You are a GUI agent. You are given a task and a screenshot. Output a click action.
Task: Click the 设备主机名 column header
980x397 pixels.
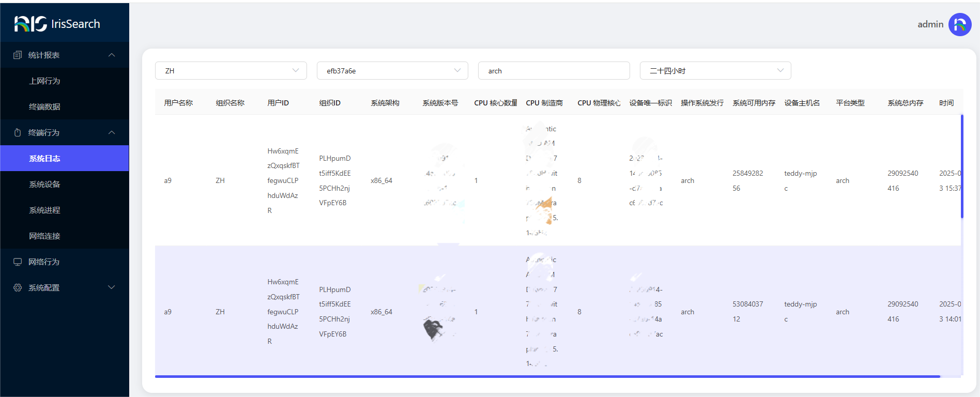pos(802,103)
